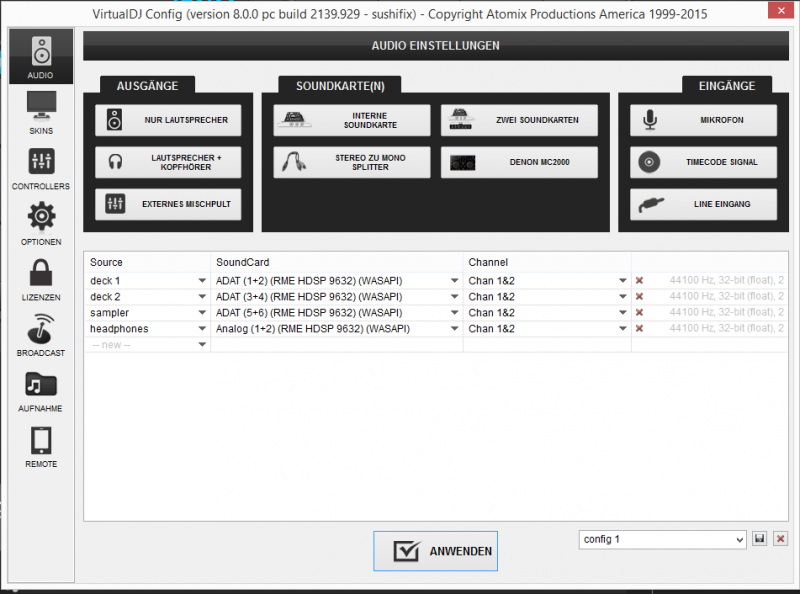Screen dimensions: 800x594
Task: Open source dropdown for deck 2
Action: (202, 296)
